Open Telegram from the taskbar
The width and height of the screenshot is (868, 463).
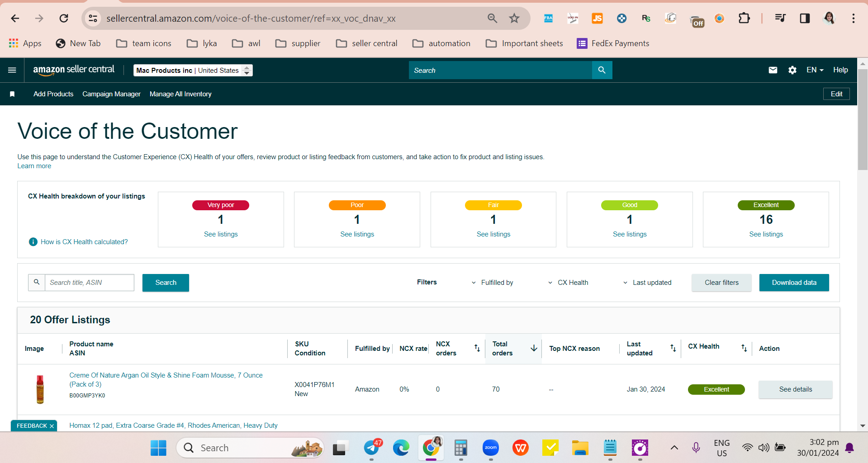click(x=372, y=448)
